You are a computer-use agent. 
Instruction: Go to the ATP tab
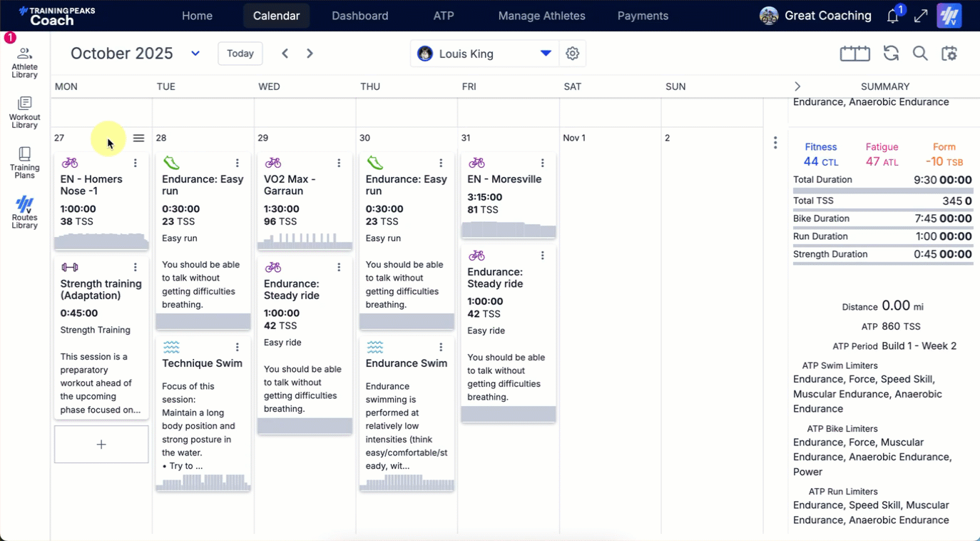click(444, 16)
